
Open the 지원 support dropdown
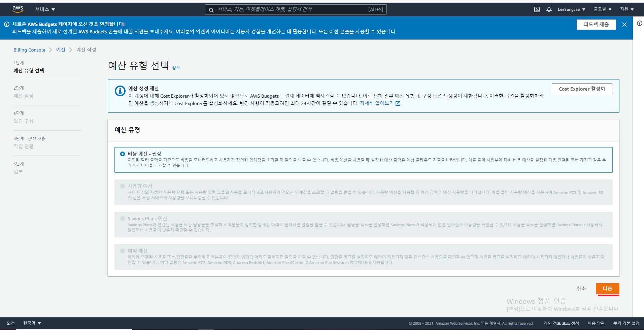click(627, 9)
